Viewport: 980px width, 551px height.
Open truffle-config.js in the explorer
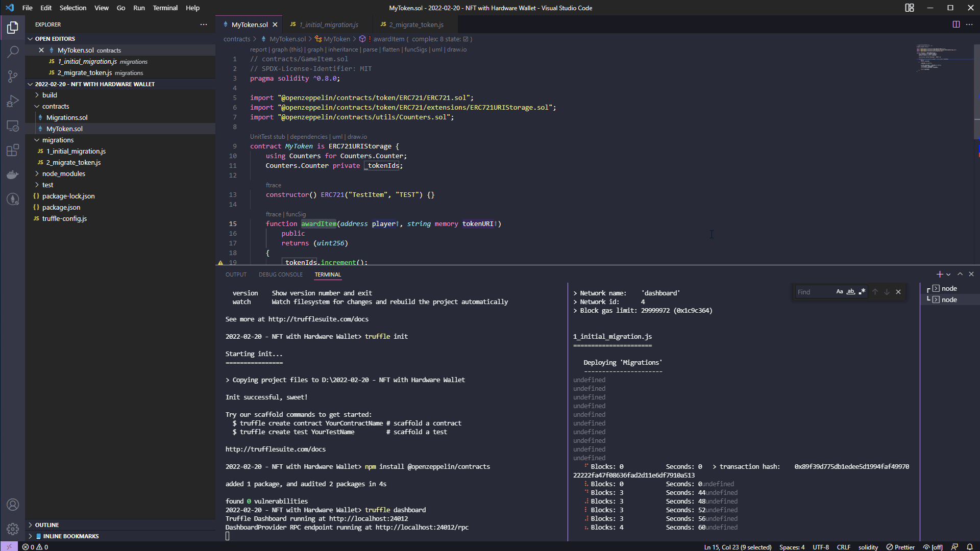pos(64,218)
